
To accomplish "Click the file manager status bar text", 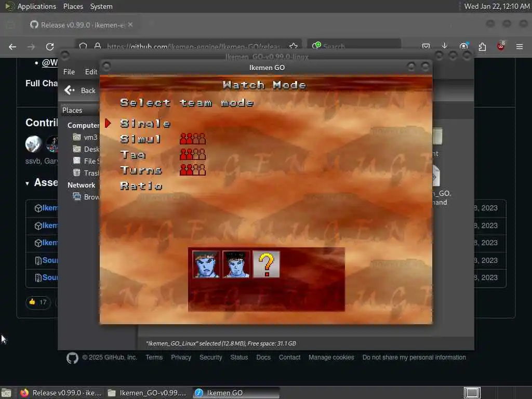I will coord(221,343).
